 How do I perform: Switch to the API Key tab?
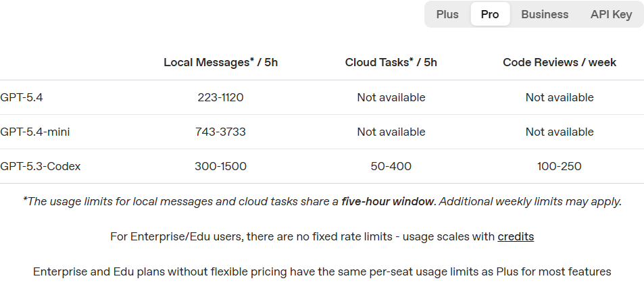point(611,14)
